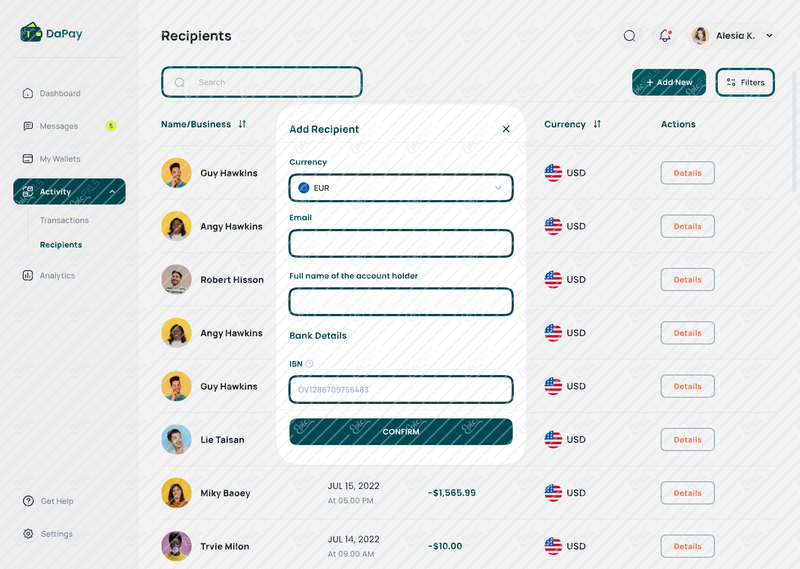Collapse the Activity menu chevron
This screenshot has height=569, width=800.
click(x=112, y=191)
